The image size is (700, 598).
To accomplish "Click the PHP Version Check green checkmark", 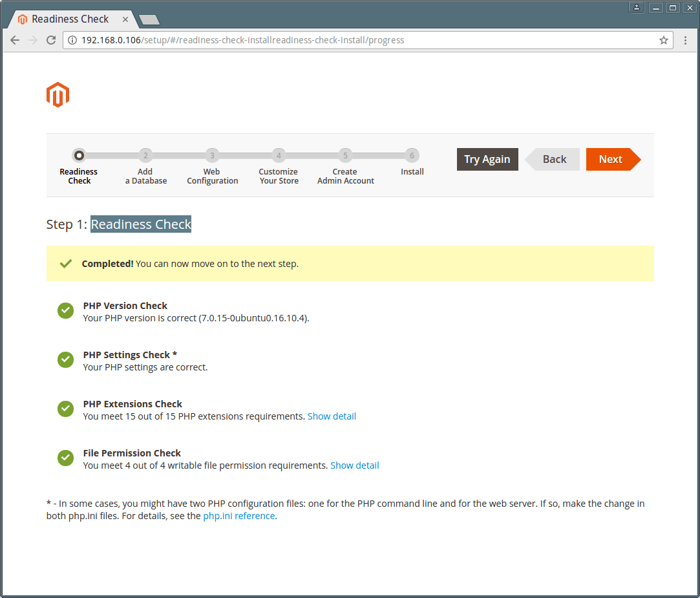I will click(66, 310).
